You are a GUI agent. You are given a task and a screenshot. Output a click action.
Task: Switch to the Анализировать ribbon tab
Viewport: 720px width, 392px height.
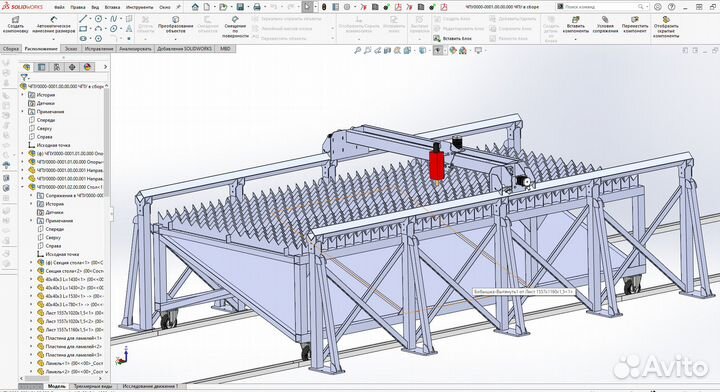coord(135,48)
